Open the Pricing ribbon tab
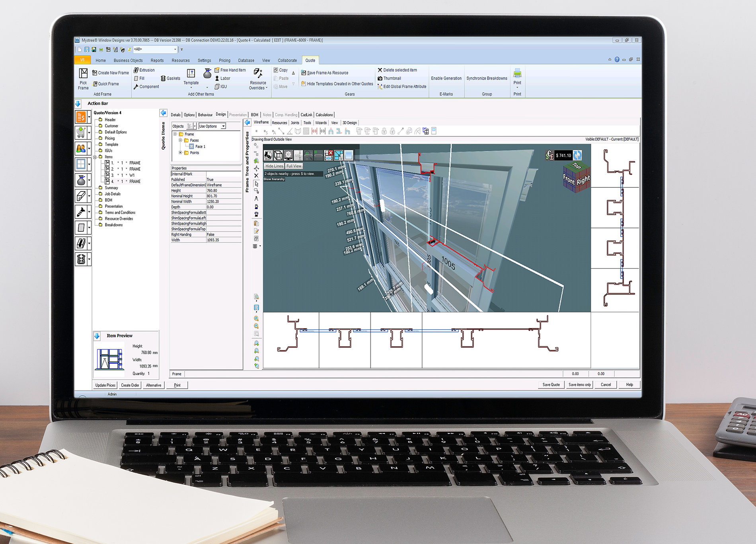 pyautogui.click(x=224, y=60)
